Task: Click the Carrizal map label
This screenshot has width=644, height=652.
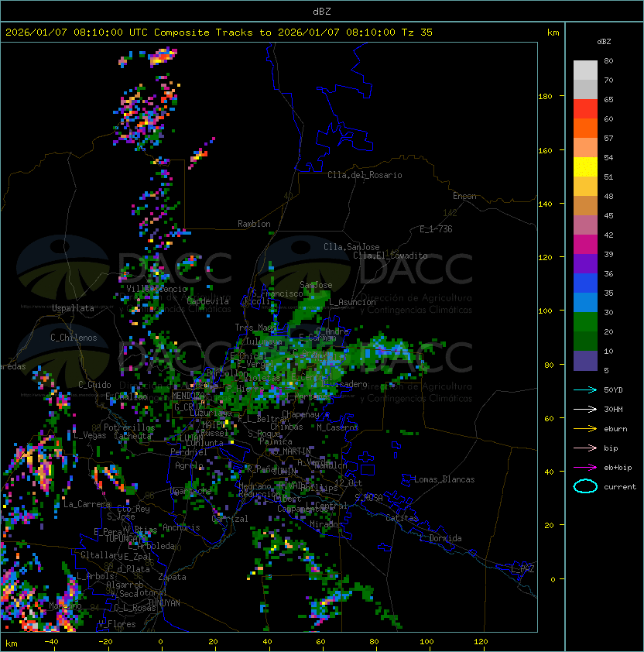Action: point(230,519)
